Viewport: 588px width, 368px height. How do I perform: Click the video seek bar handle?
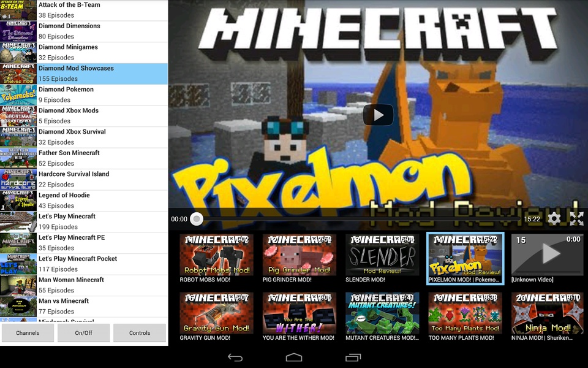(197, 219)
